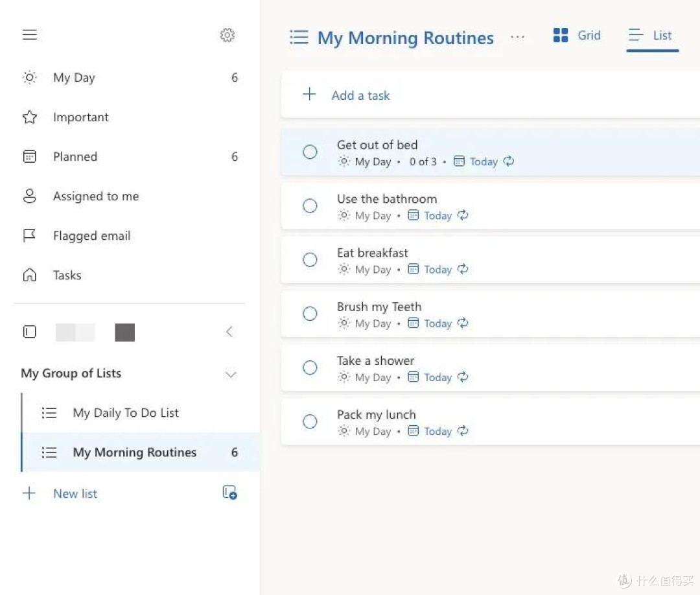Click the recurrence icon on Use the bathroom
The image size is (700, 595).
[463, 215]
